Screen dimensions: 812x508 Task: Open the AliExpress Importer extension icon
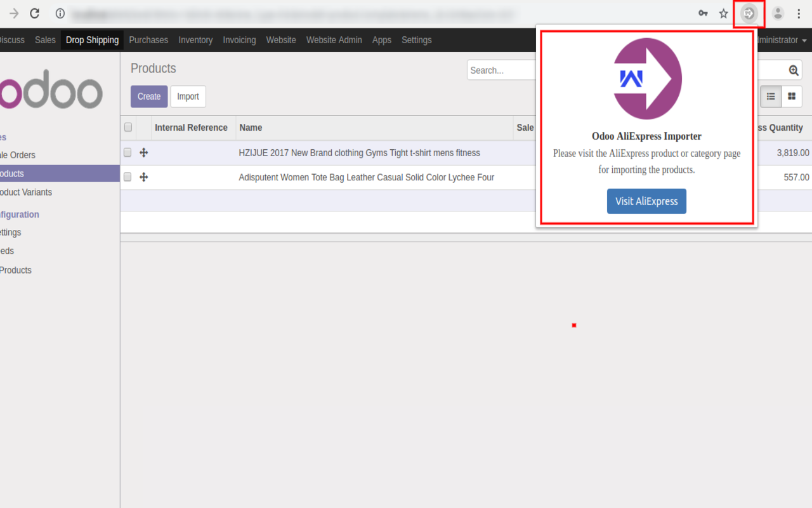749,13
